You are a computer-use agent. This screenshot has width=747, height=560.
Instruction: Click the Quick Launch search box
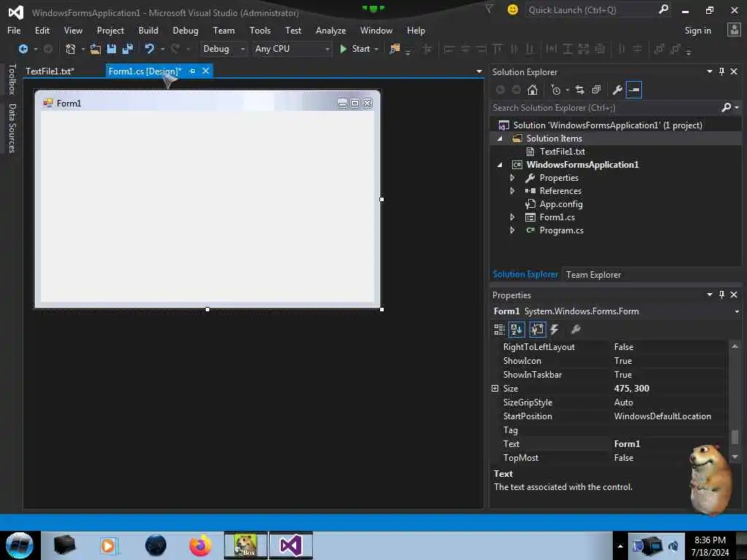(x=591, y=10)
